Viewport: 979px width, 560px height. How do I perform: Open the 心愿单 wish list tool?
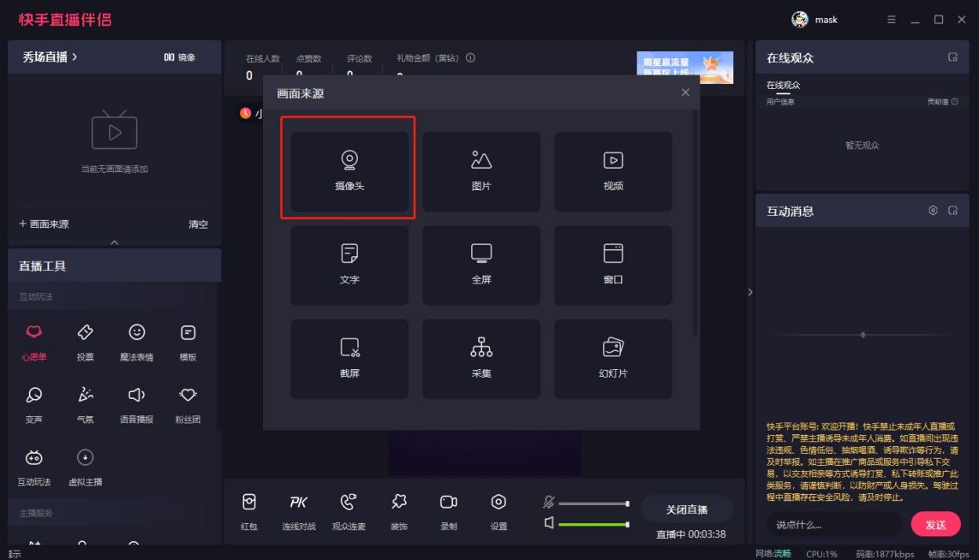33,343
